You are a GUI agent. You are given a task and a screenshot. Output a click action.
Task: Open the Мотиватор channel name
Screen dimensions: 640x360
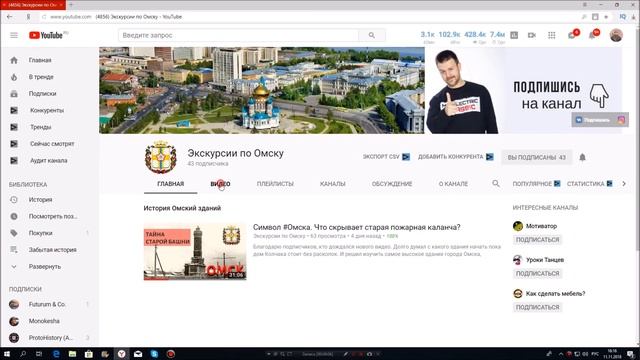point(541,226)
